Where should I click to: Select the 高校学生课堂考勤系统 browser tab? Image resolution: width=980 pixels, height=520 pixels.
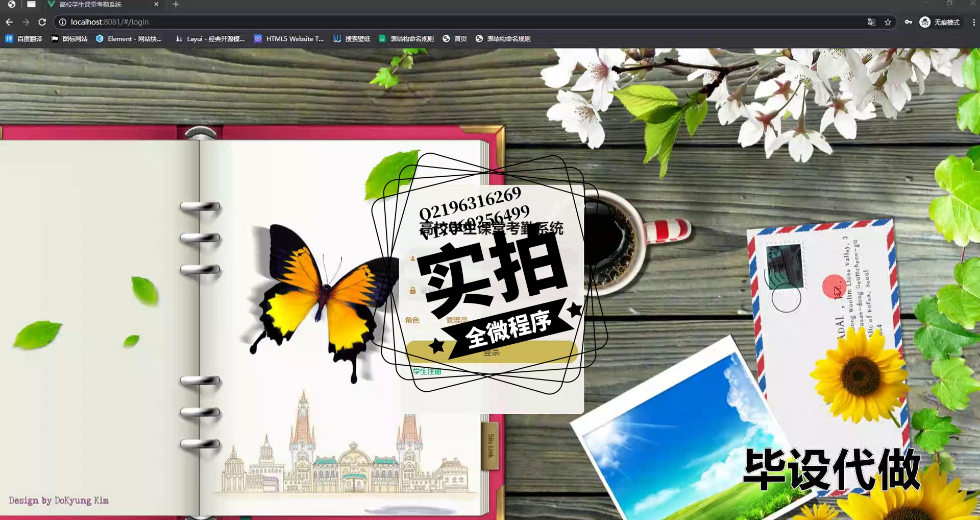(102, 4)
